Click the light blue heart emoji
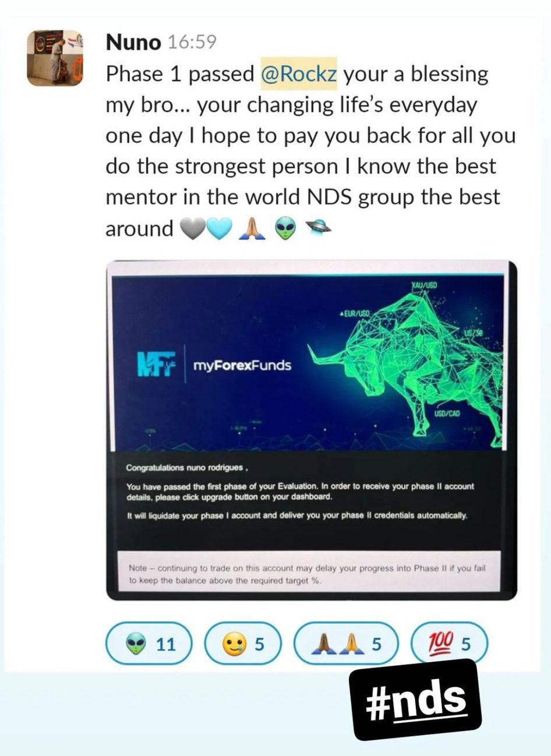Screen dimensions: 551x756 219,229
